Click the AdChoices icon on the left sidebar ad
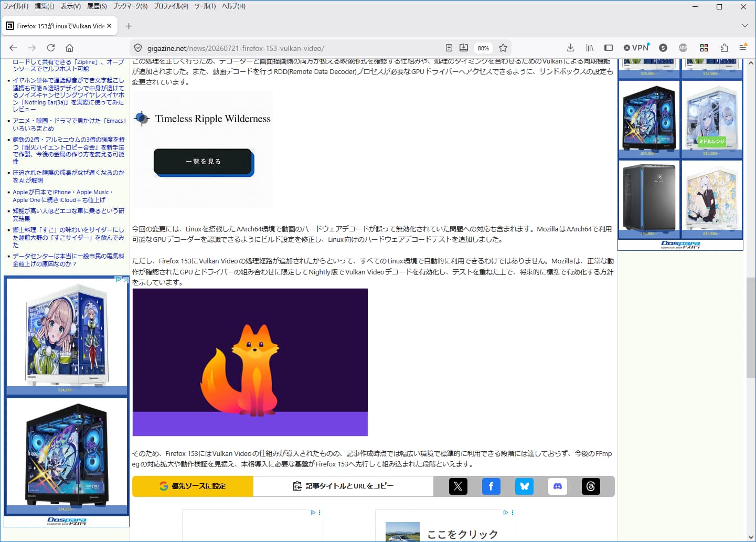 [119, 280]
